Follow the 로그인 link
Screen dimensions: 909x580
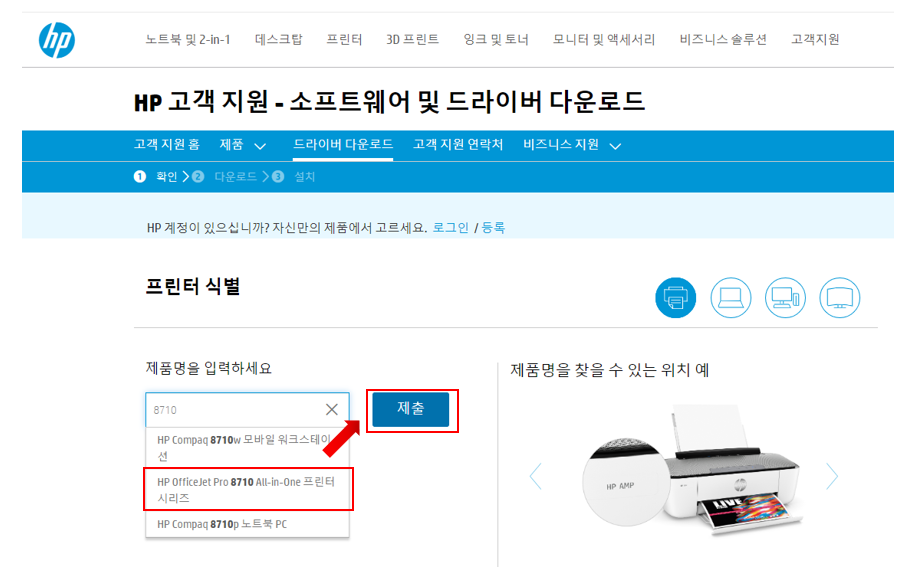450,227
